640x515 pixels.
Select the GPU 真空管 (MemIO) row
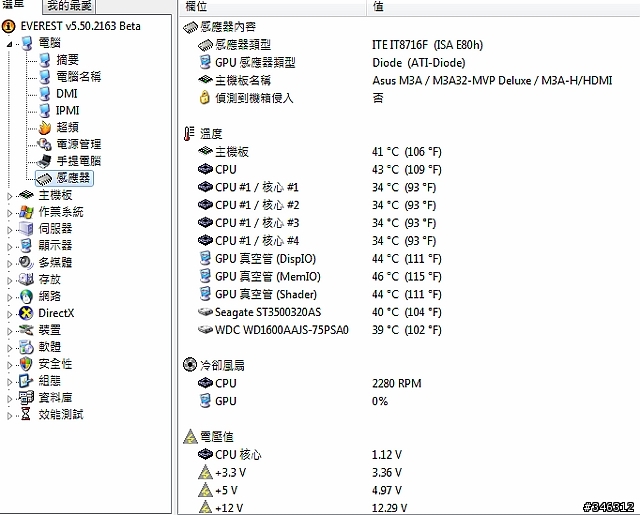pyautogui.click(x=408, y=277)
